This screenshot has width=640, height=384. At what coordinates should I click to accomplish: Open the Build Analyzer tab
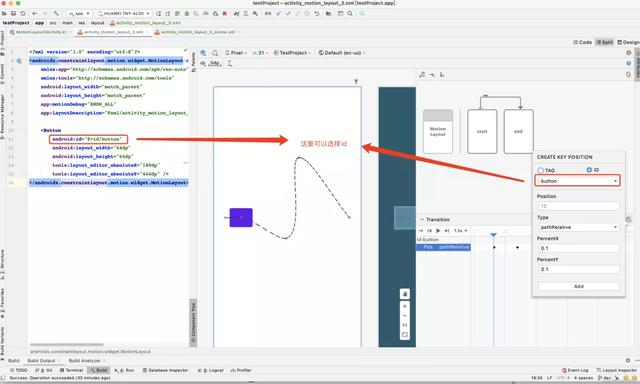point(84,361)
